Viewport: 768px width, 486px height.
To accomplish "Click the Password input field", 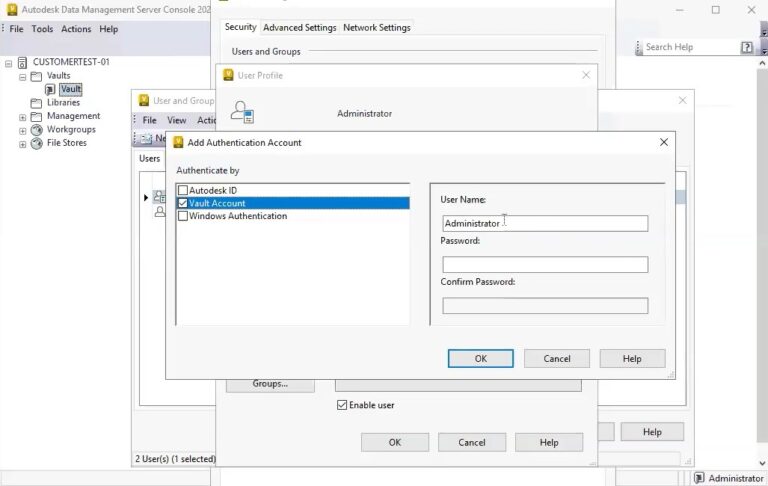I will (545, 265).
